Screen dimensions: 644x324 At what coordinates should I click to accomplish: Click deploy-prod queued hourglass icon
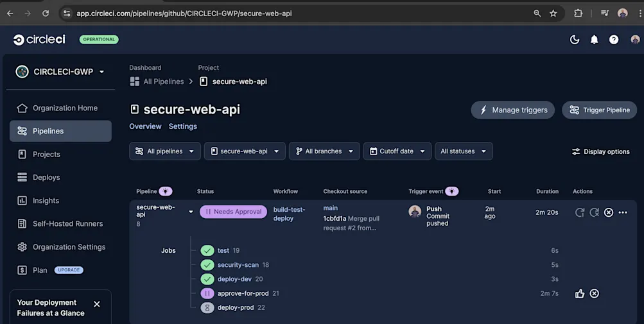click(207, 307)
